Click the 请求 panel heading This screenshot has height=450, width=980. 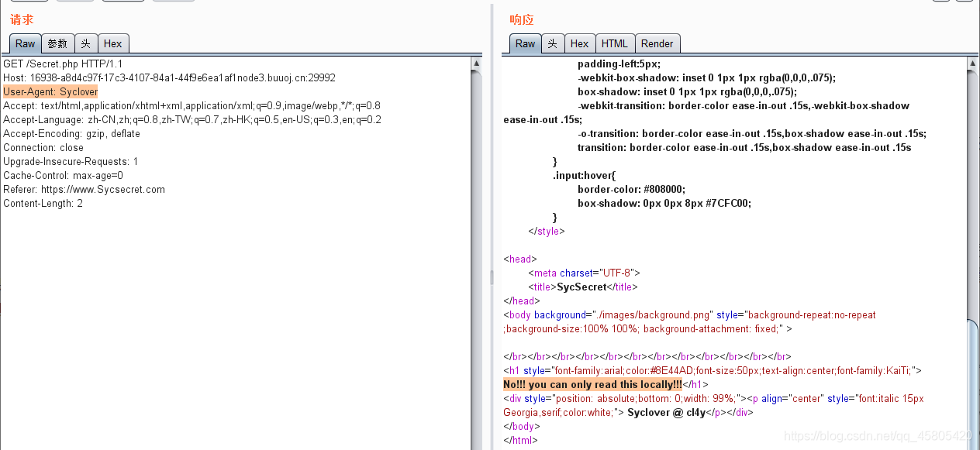tap(22, 19)
